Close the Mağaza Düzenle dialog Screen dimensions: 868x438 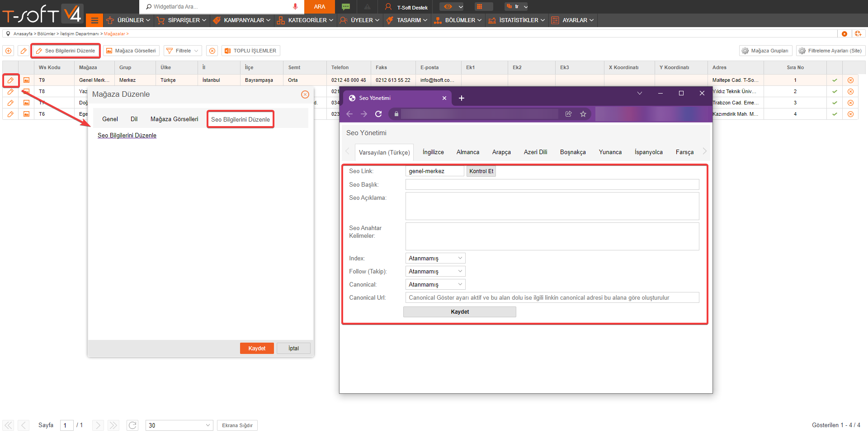pyautogui.click(x=305, y=94)
